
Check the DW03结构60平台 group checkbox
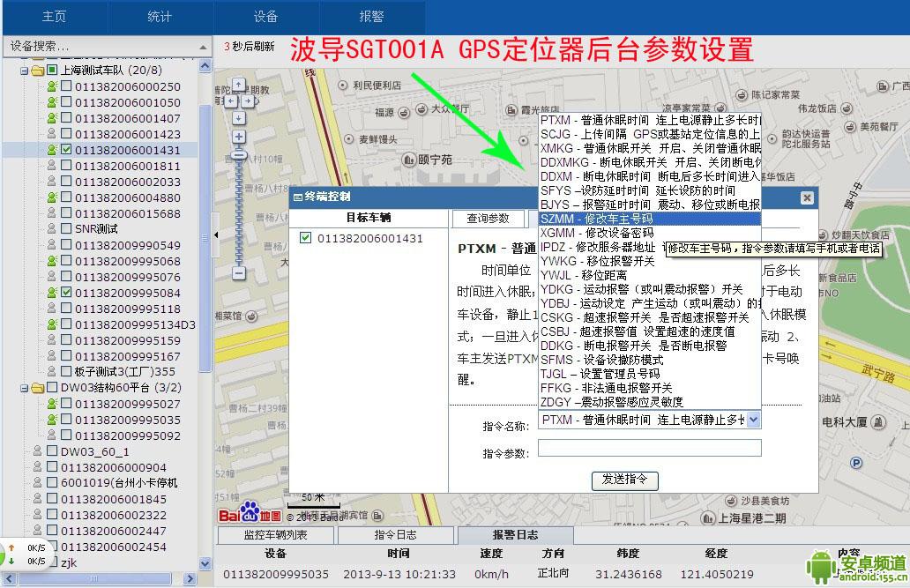pyautogui.click(x=52, y=387)
